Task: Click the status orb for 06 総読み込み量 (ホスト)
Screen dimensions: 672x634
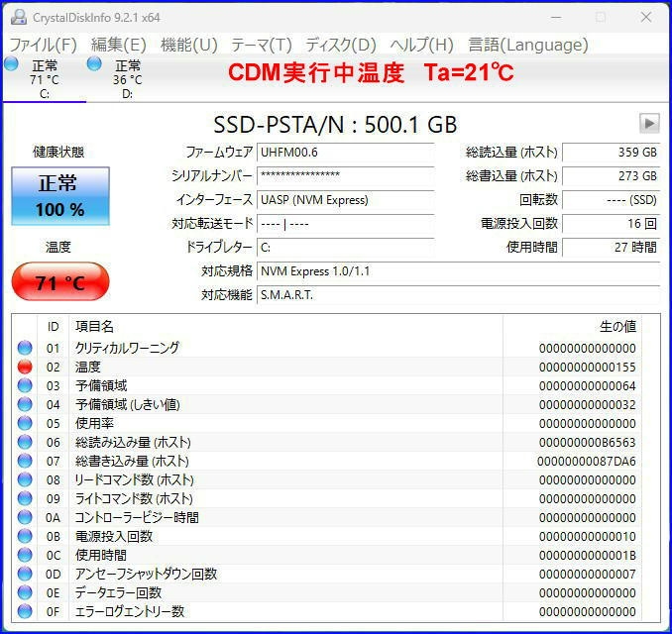Action: tap(25, 442)
